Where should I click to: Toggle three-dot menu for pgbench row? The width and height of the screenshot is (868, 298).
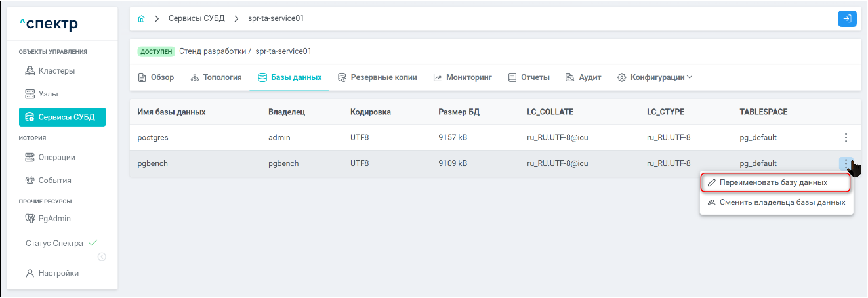pyautogui.click(x=846, y=163)
